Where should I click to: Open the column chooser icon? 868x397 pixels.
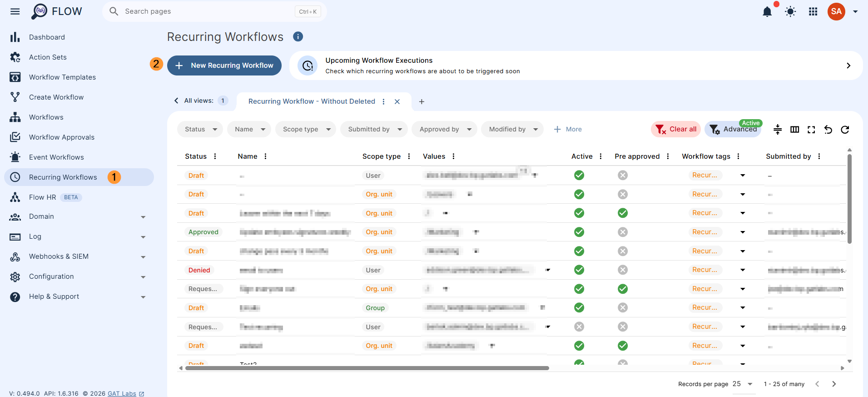tap(794, 130)
